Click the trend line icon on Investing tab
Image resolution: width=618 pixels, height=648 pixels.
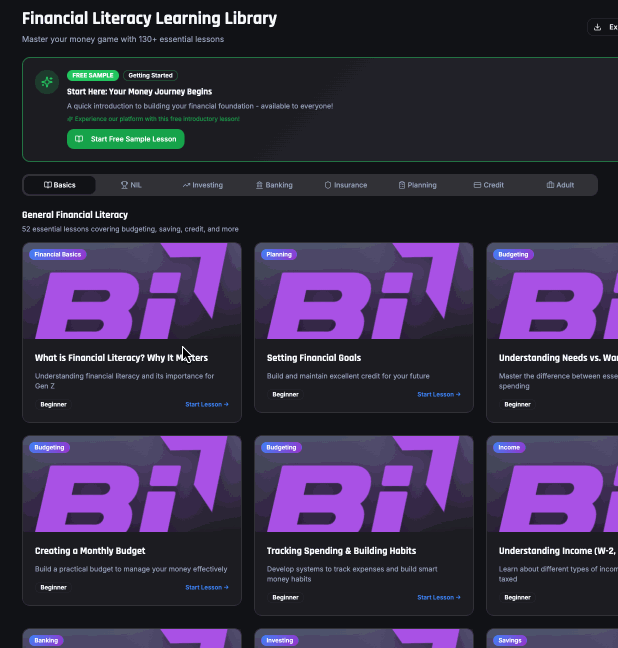187,185
